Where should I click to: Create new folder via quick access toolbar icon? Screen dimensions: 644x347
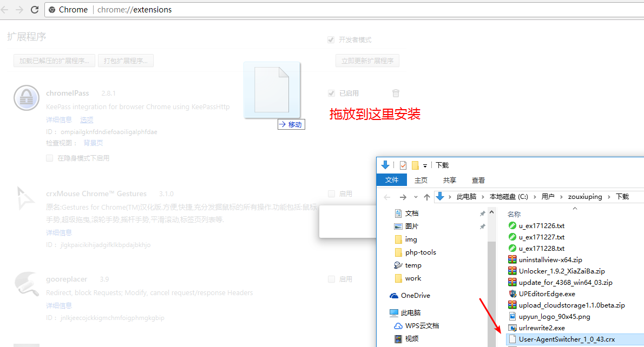(x=415, y=165)
